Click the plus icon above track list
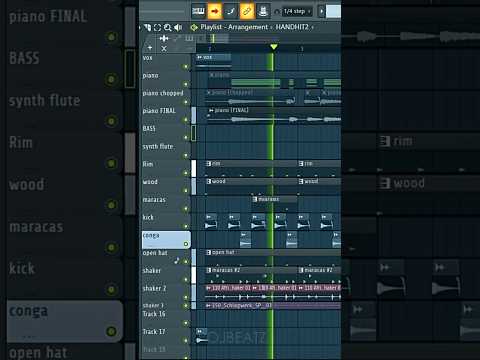This screenshot has height=360, width=480. point(150,48)
